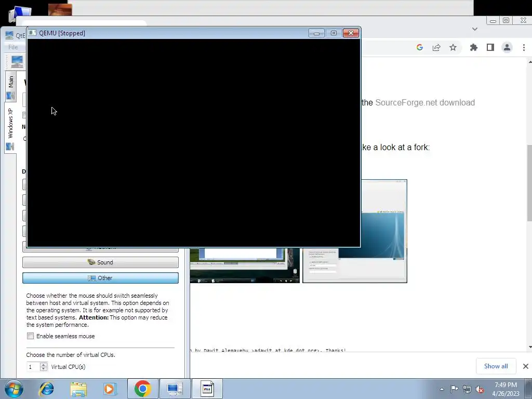
Task: Open the Windows Start menu orb
Action: (x=14, y=389)
